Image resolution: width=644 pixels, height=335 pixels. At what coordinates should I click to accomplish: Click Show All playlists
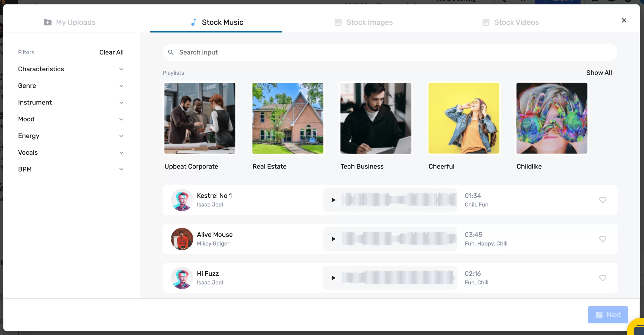[599, 73]
